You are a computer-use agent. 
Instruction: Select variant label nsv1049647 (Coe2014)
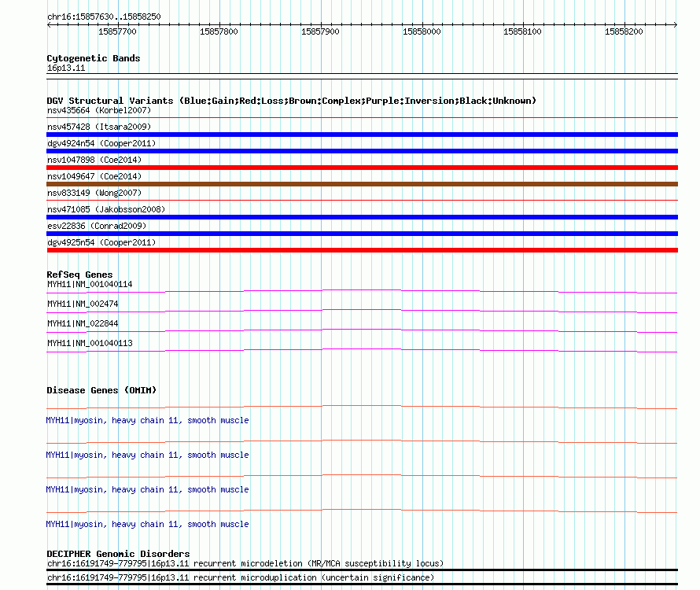pos(94,176)
